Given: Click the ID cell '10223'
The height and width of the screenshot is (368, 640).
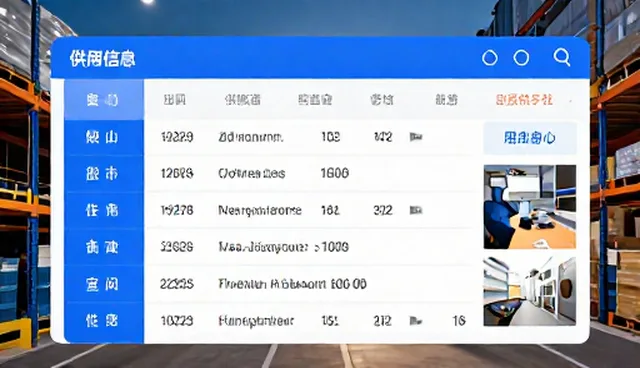Looking at the screenshot, I should pos(177,321).
